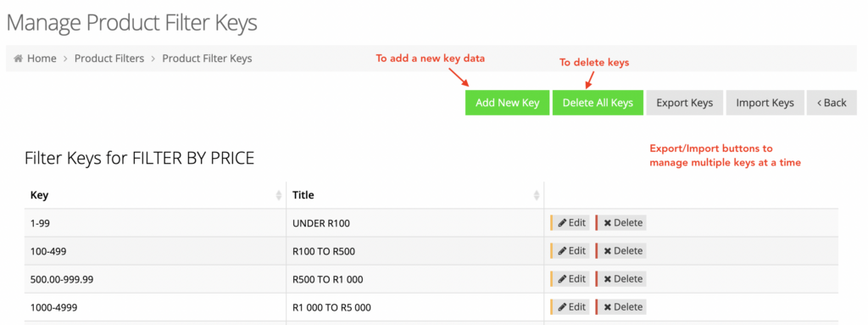Screen dimensions: 868x325
Task: Click the Import Keys button
Action: (765, 103)
